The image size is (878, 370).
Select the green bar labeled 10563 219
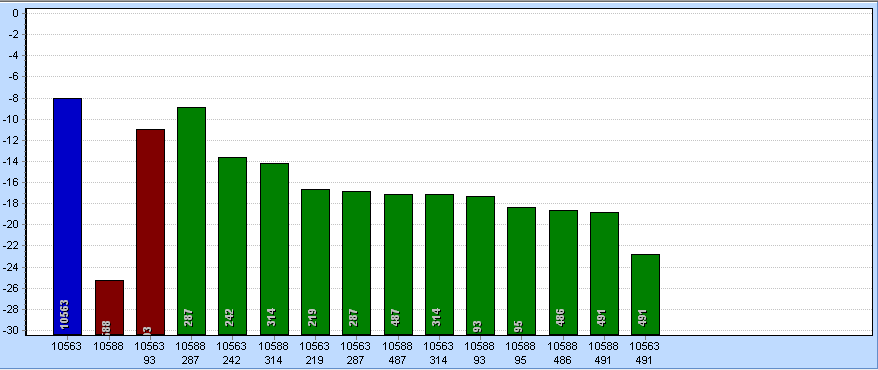(x=315, y=262)
